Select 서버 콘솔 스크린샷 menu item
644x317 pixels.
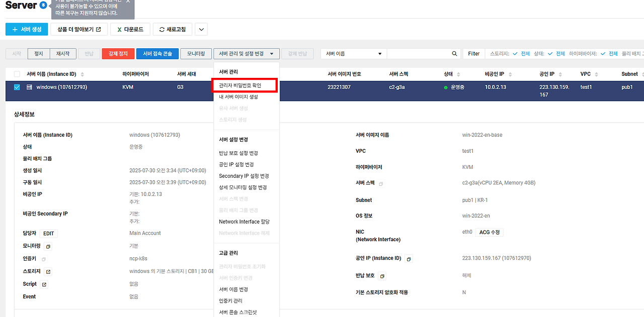coord(238,312)
